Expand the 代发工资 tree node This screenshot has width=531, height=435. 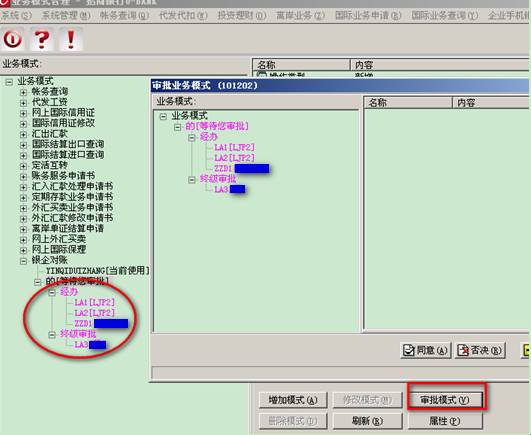(23, 103)
